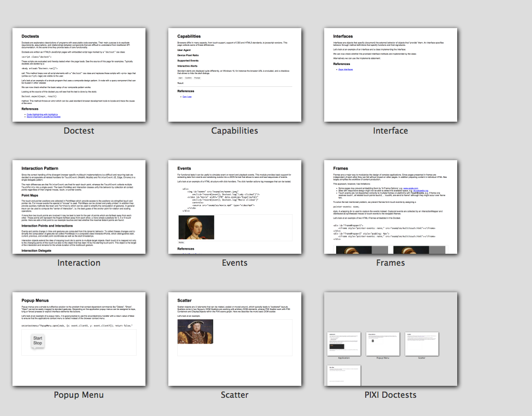
Task: Click the Events caption label
Action: [235, 263]
